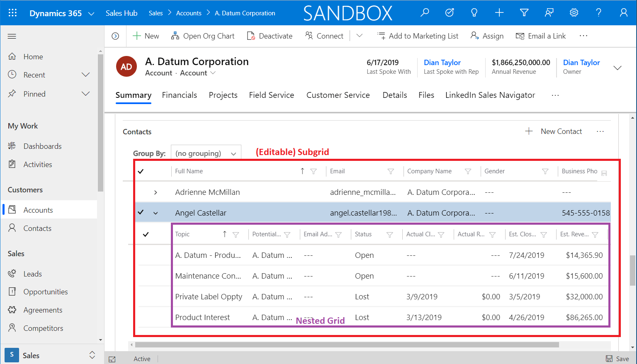Click the quick create plus icon
637x364 pixels.
coord(499,12)
